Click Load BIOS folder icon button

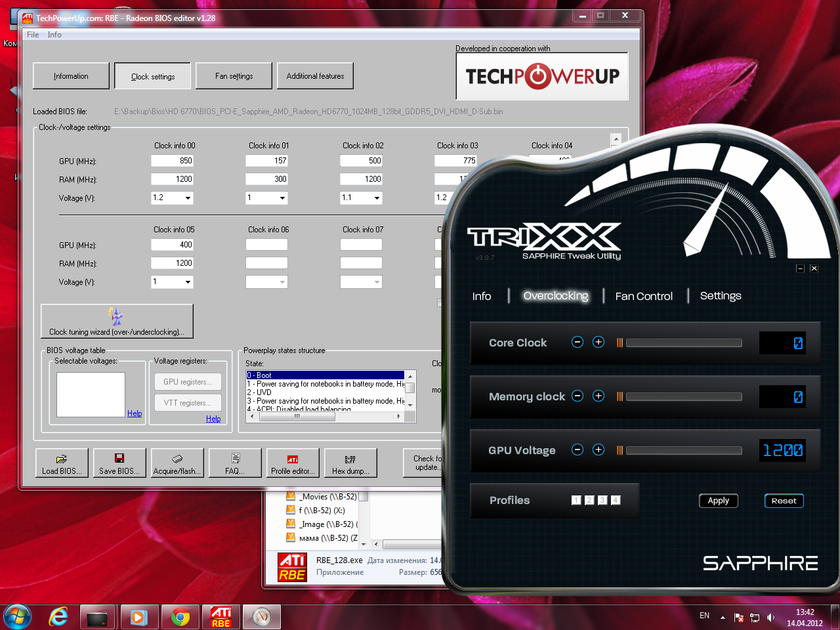(x=62, y=463)
